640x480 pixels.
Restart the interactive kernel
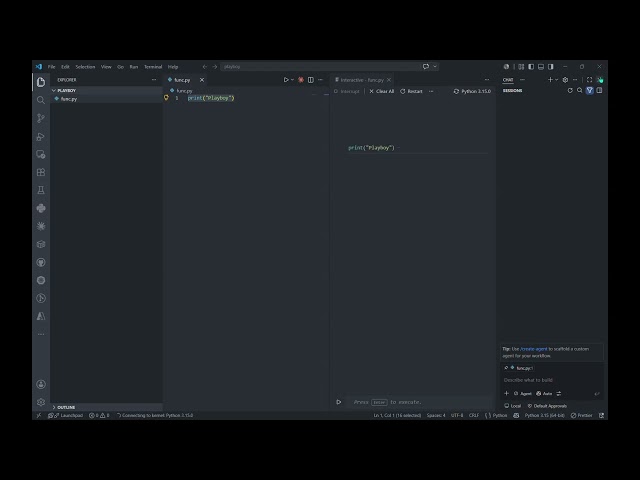pyautogui.click(x=411, y=91)
